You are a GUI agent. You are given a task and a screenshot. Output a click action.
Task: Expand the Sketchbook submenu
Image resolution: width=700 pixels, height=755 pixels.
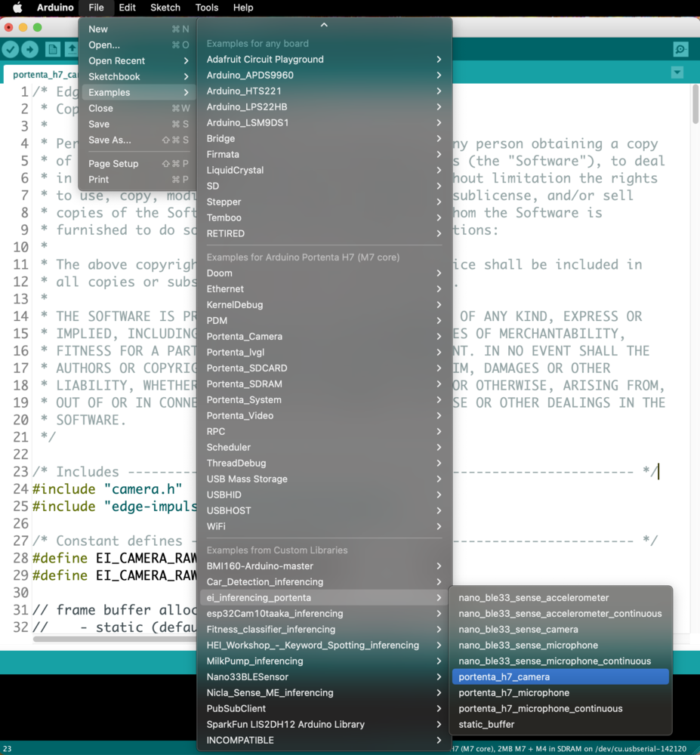tap(138, 76)
